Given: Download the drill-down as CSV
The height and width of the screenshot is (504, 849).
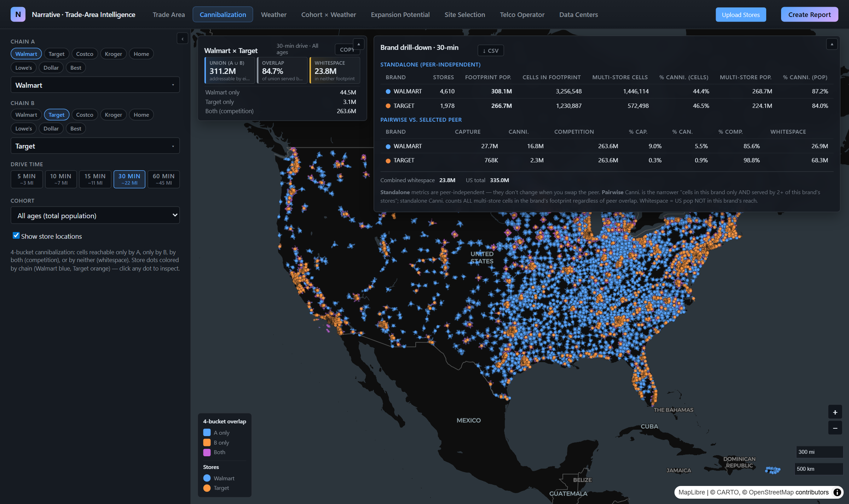Looking at the screenshot, I should click(x=491, y=51).
